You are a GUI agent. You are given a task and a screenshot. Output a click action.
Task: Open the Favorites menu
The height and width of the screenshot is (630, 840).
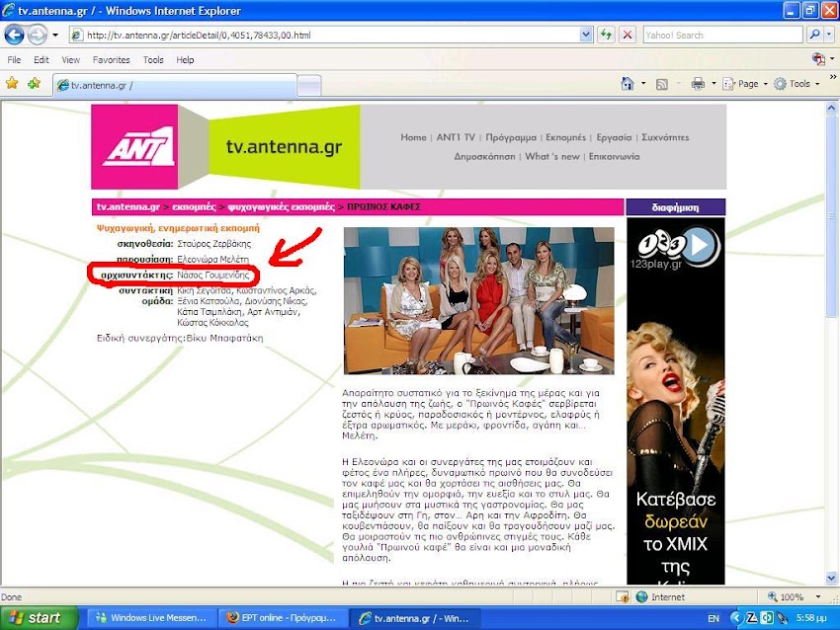point(111,60)
